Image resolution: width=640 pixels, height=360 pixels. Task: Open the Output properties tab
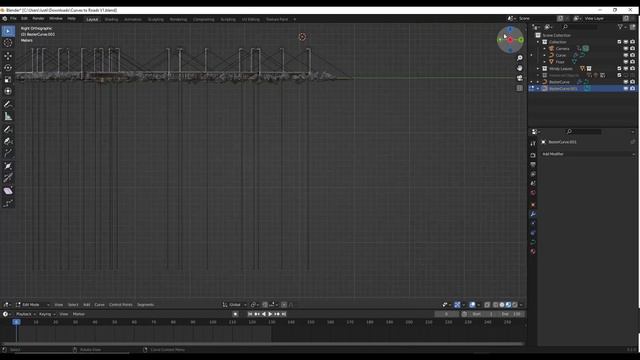(533, 164)
